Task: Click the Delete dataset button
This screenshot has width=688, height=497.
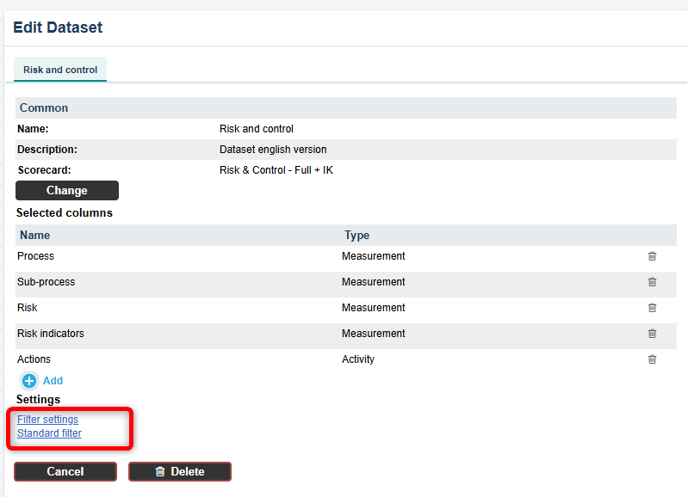Action: point(180,472)
